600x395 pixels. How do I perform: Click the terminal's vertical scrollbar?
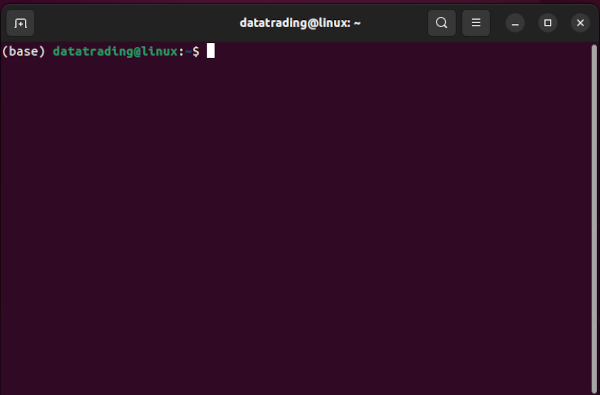pos(594,218)
